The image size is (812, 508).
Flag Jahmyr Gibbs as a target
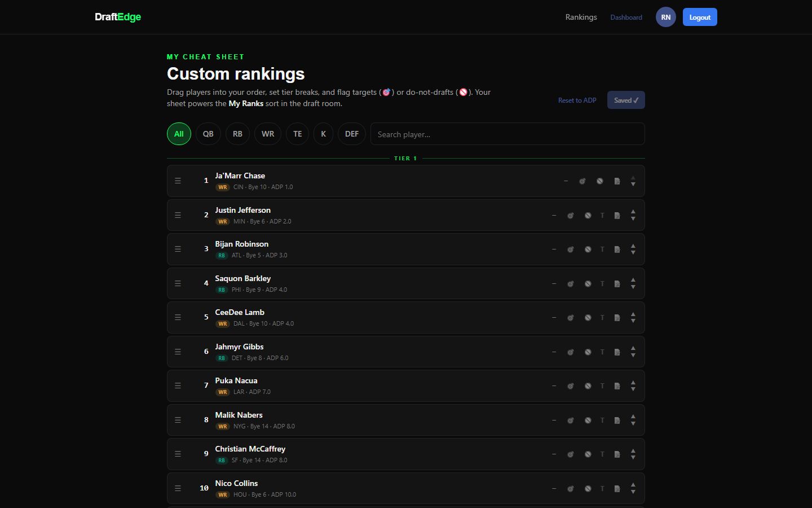coord(571,352)
